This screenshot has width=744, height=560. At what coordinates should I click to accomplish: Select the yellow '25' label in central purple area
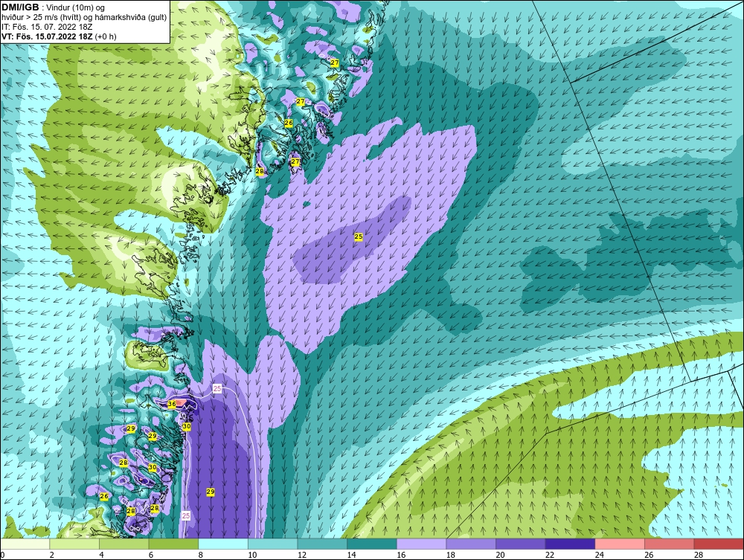(x=359, y=236)
